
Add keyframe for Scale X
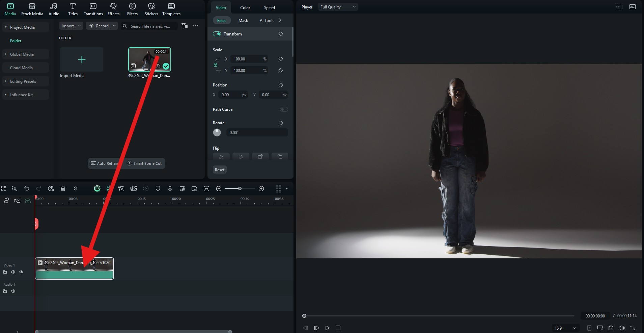coord(281,59)
